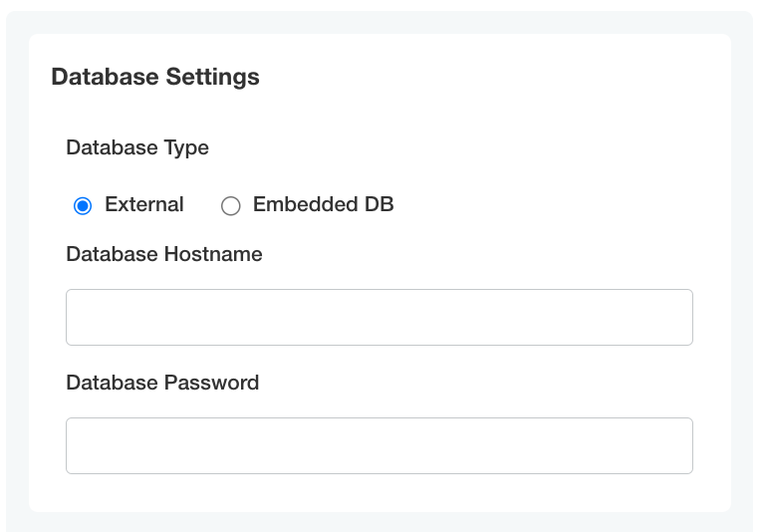Screen dimensions: 762x532
Task: Click the Database Type label
Action: click(137, 148)
